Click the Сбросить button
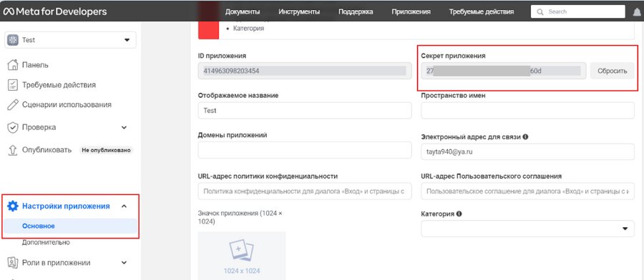 tap(613, 71)
